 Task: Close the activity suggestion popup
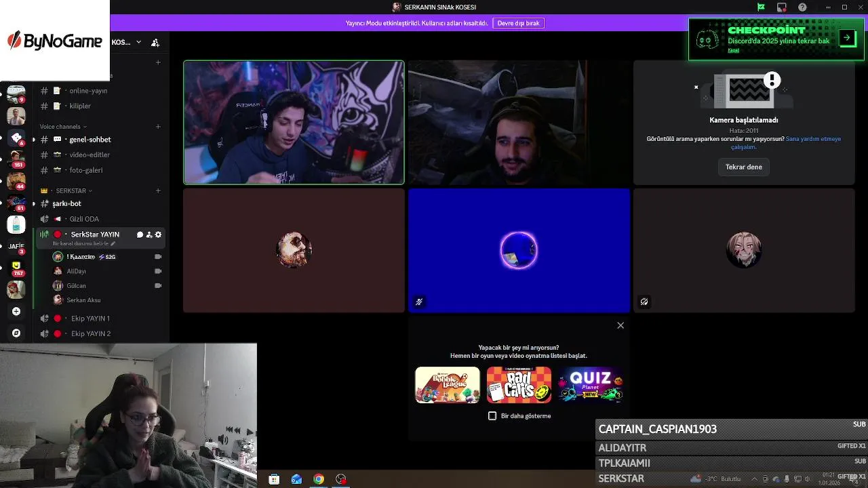(620, 325)
